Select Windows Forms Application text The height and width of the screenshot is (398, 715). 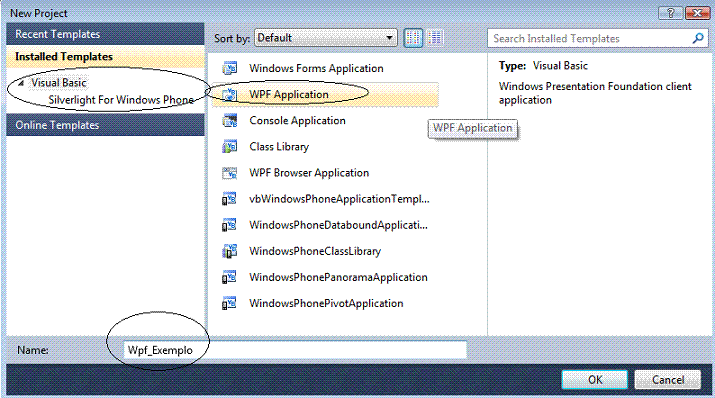pos(316,68)
